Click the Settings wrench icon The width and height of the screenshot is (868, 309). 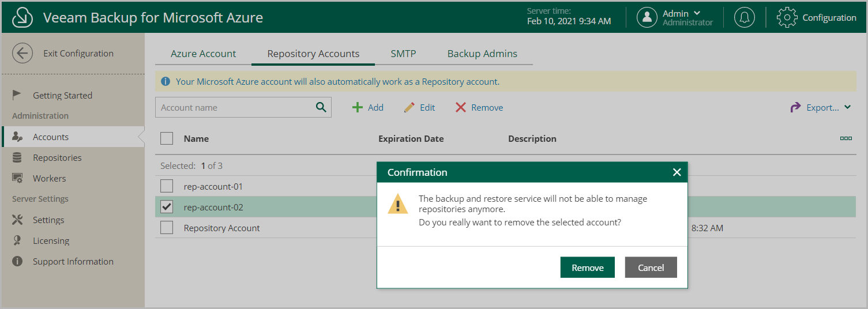tap(17, 220)
